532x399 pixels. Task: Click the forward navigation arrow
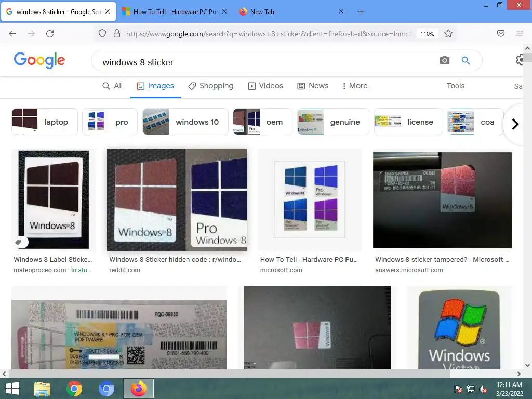[31, 34]
